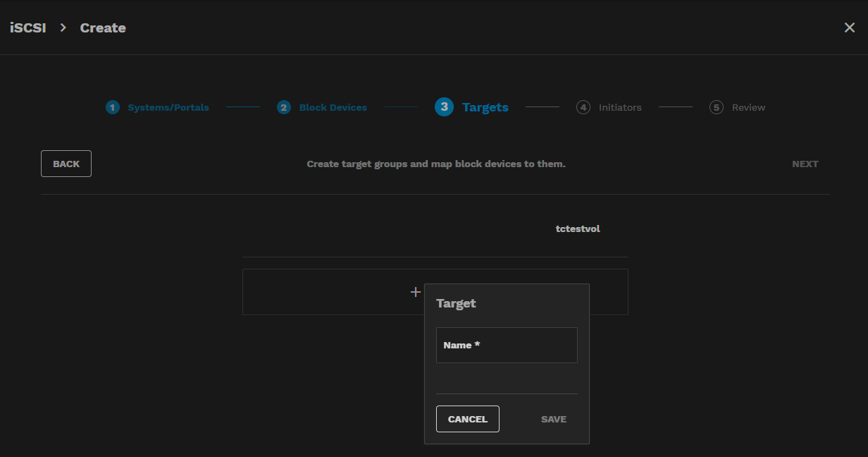Click the step 3 circle icon
The image size is (868, 457).
coord(444,107)
